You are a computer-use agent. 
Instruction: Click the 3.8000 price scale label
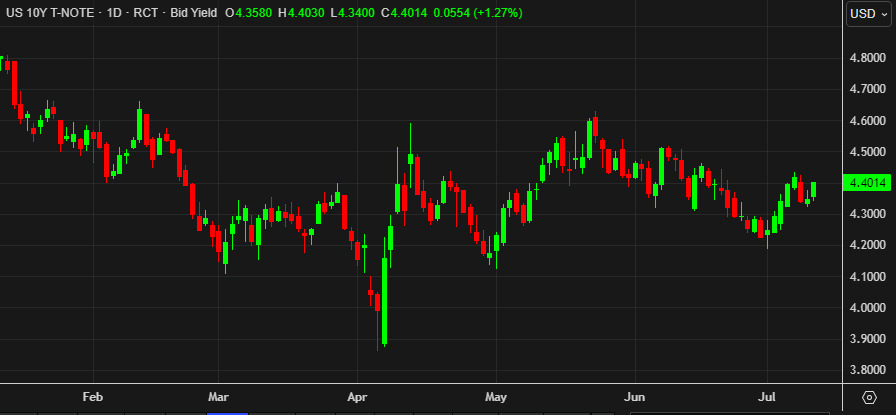point(867,370)
